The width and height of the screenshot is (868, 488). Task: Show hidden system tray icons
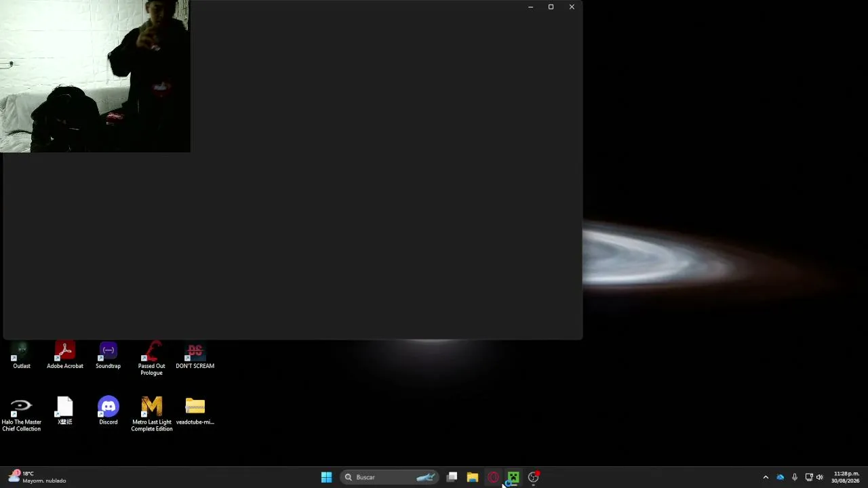pyautogui.click(x=766, y=477)
